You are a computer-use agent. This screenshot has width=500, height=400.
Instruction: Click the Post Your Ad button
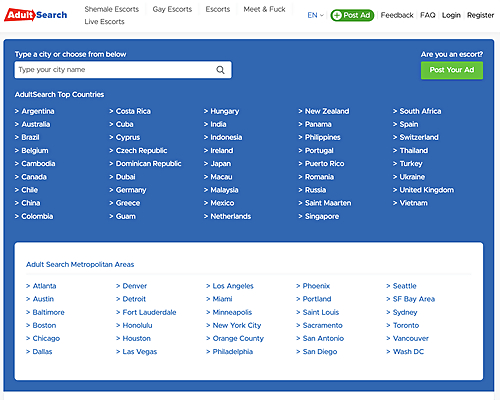[452, 70]
